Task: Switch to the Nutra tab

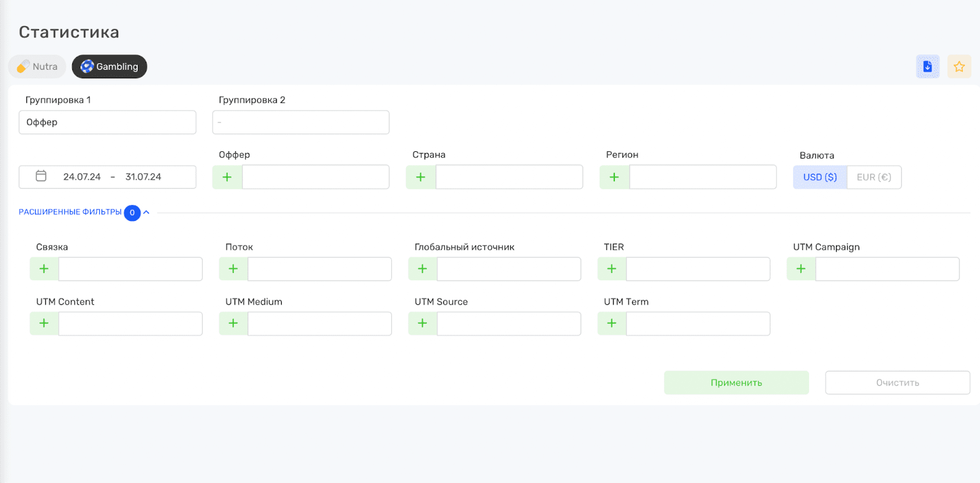Action: [37, 67]
